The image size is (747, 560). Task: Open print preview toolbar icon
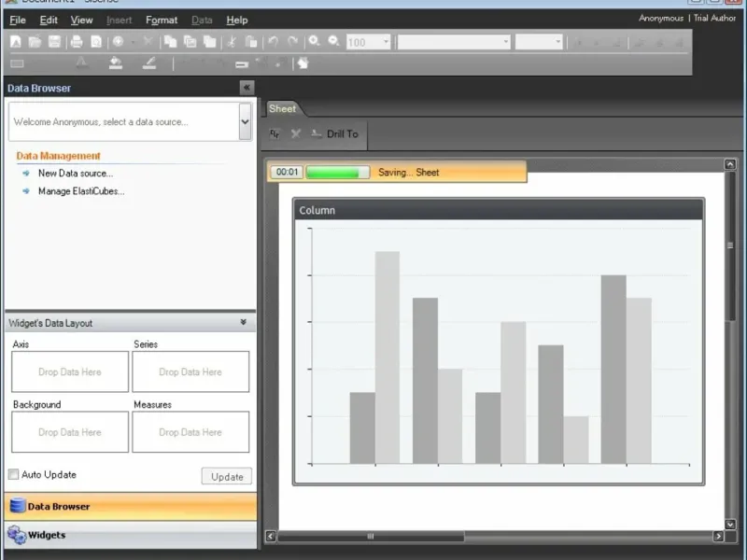click(96, 42)
